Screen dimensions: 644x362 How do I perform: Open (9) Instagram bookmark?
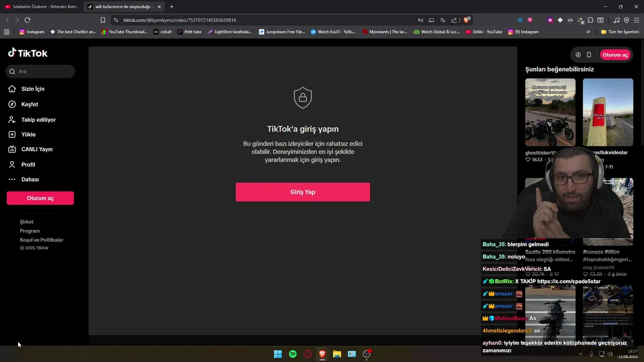click(x=523, y=32)
